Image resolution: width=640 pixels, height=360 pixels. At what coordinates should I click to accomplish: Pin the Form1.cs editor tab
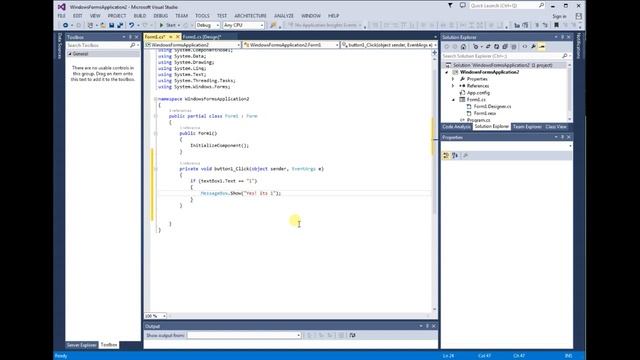(x=171, y=37)
